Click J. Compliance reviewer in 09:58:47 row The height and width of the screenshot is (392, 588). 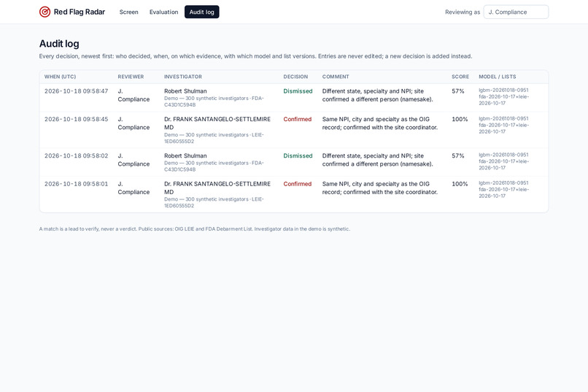tap(134, 96)
